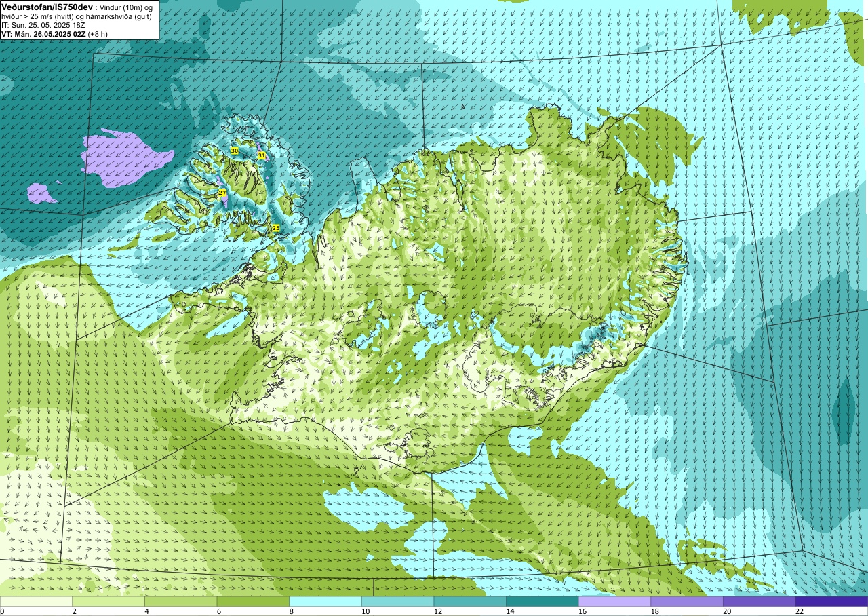
Task: Pick the 2–4 m/s light green legend swatch
Action: 108,601
